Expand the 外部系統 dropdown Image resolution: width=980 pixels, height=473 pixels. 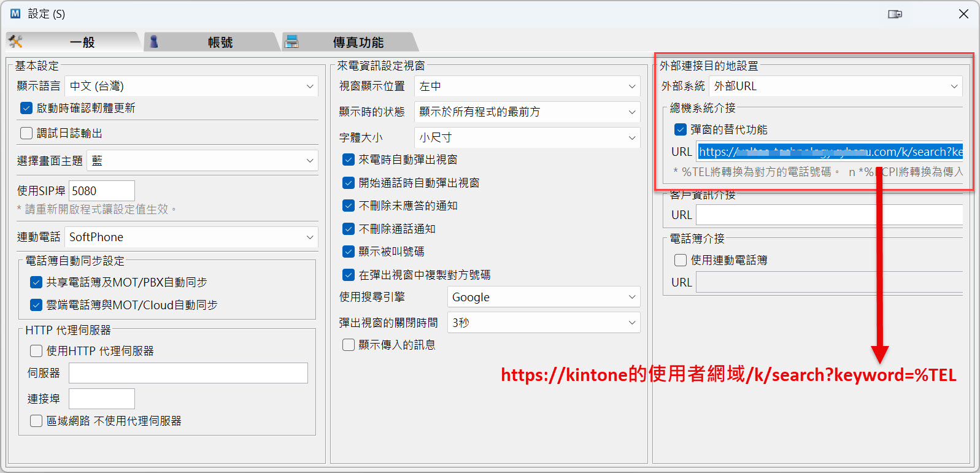point(835,87)
